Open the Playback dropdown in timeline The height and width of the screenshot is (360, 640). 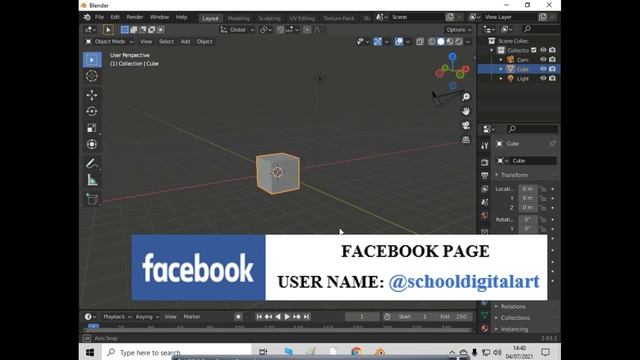[117, 317]
